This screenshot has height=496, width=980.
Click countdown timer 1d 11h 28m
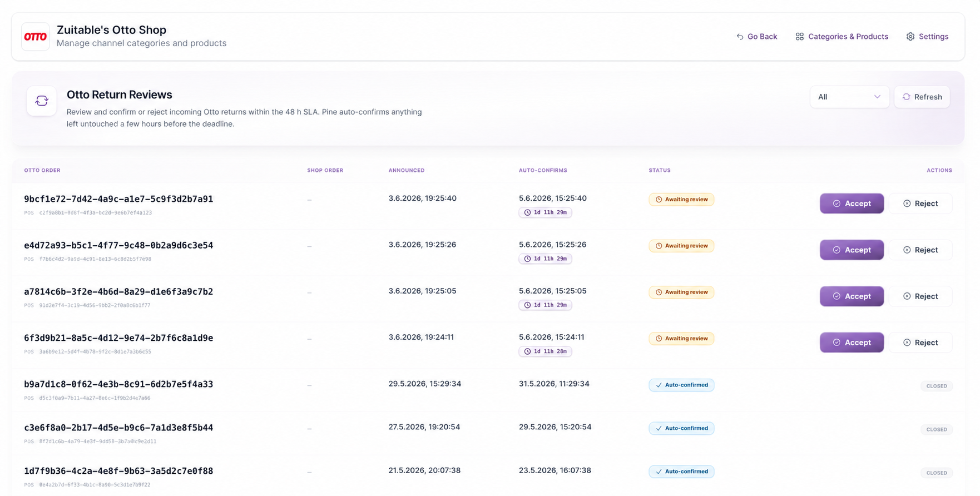(545, 351)
